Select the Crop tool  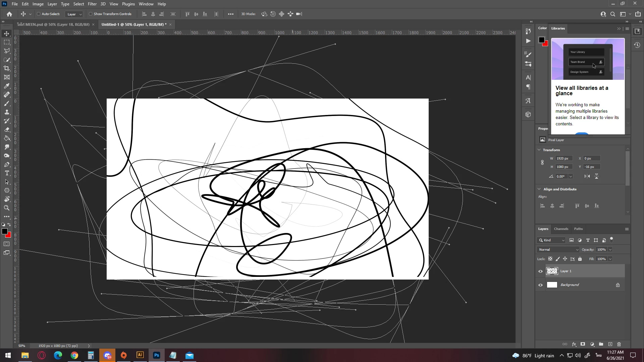(x=7, y=68)
